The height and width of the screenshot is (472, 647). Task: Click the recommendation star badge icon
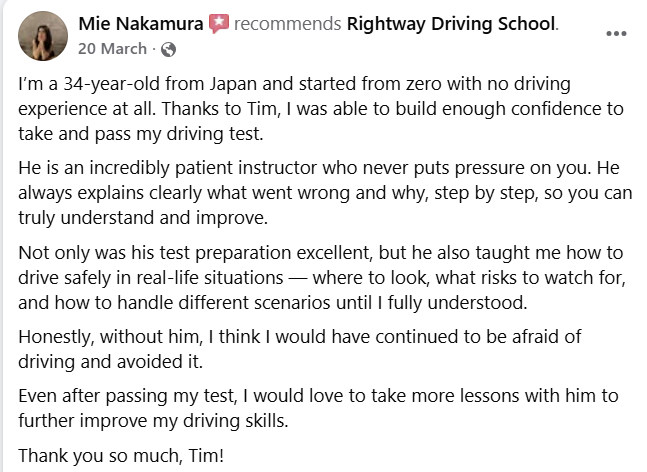(x=217, y=24)
